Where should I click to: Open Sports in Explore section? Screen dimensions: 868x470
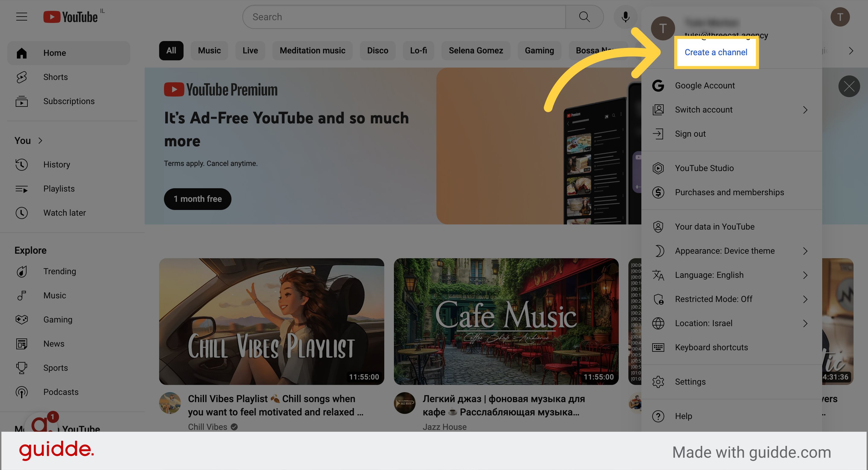tap(69, 368)
